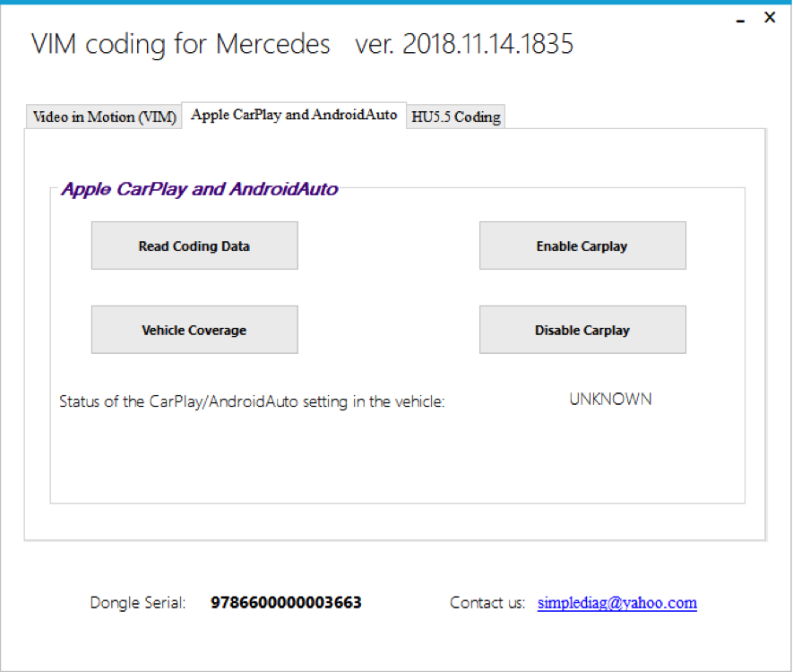Click the UNKNOWN status value
The image size is (793, 672).
click(x=610, y=400)
